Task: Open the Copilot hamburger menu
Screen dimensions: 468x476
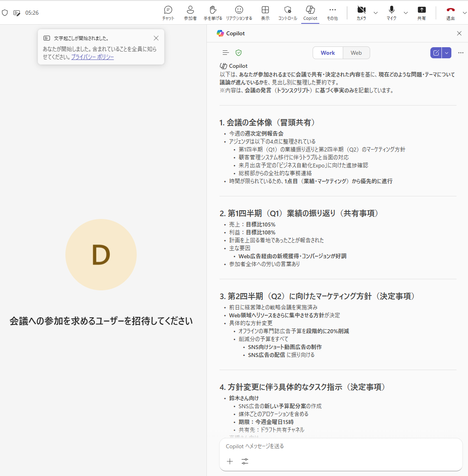Action: [x=226, y=53]
